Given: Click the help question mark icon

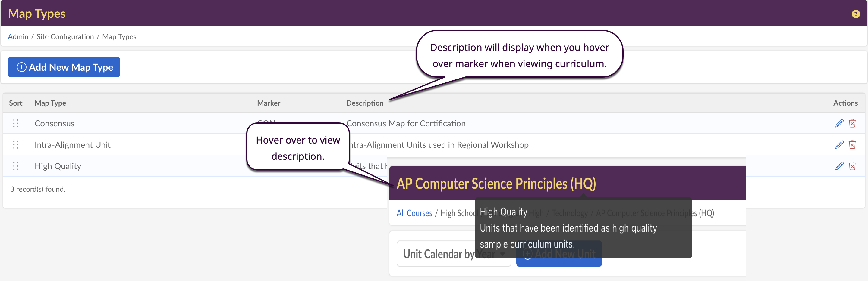Looking at the screenshot, I should (x=855, y=14).
